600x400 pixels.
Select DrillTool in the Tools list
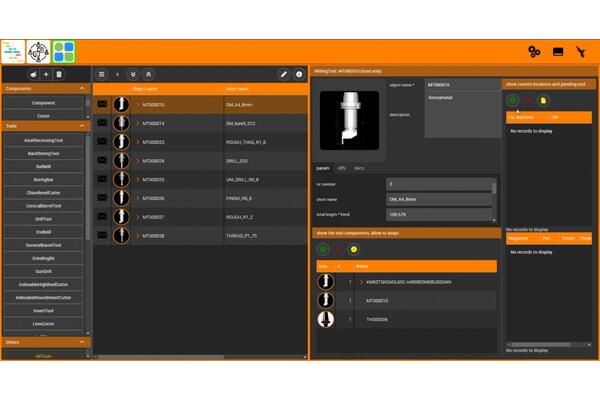click(44, 218)
